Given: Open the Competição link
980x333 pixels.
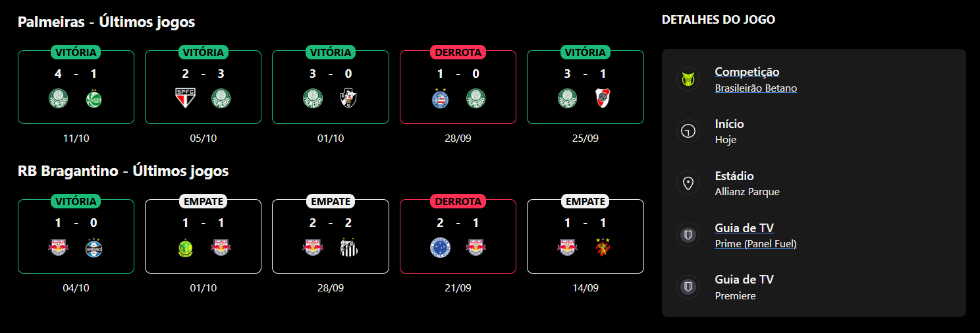Looking at the screenshot, I should click(747, 72).
